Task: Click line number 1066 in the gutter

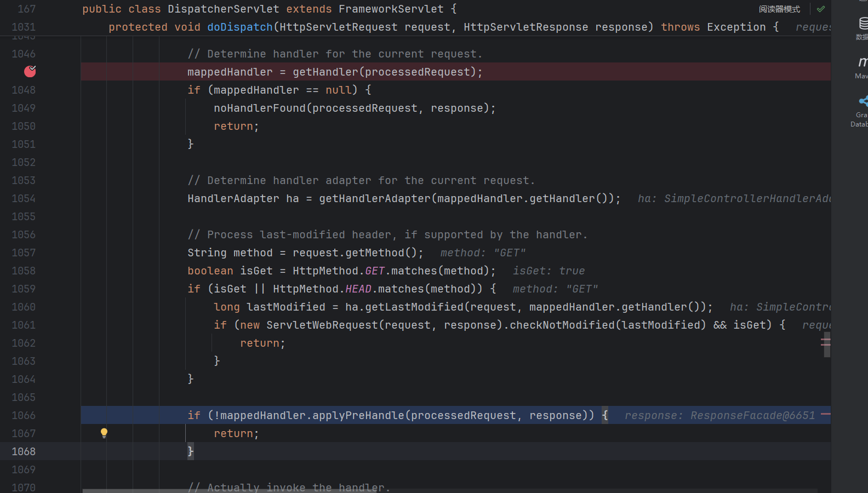Action: tap(24, 415)
